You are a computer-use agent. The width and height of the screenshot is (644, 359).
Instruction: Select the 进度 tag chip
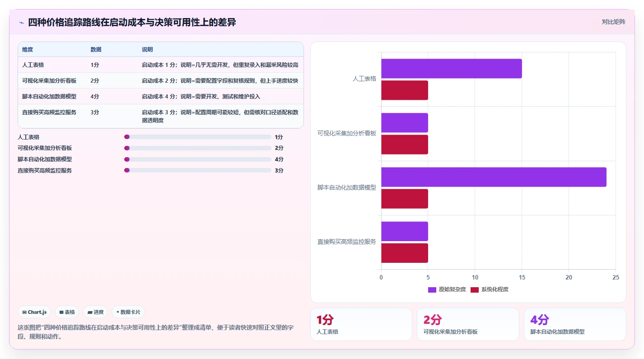pos(95,312)
